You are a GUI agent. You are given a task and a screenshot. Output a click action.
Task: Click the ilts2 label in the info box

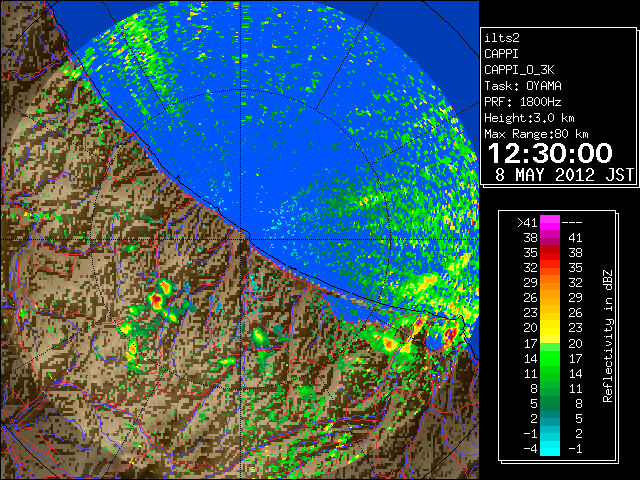tap(502, 38)
